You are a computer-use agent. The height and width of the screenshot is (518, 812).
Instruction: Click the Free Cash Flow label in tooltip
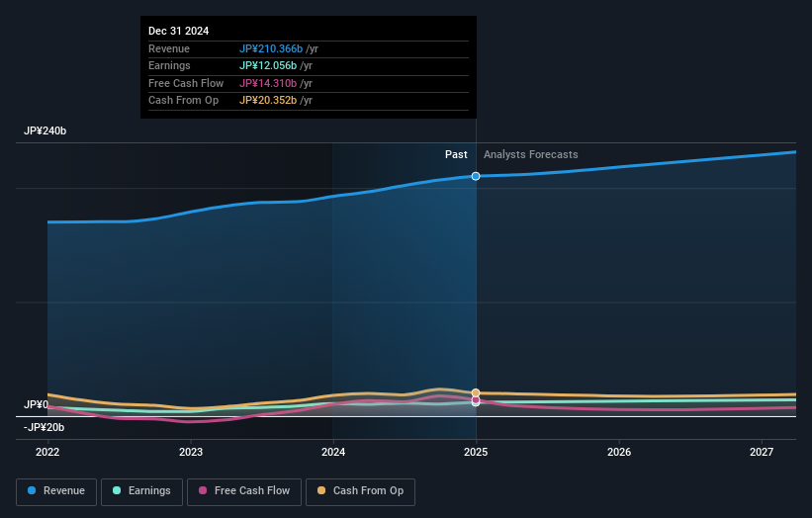pyautogui.click(x=186, y=83)
